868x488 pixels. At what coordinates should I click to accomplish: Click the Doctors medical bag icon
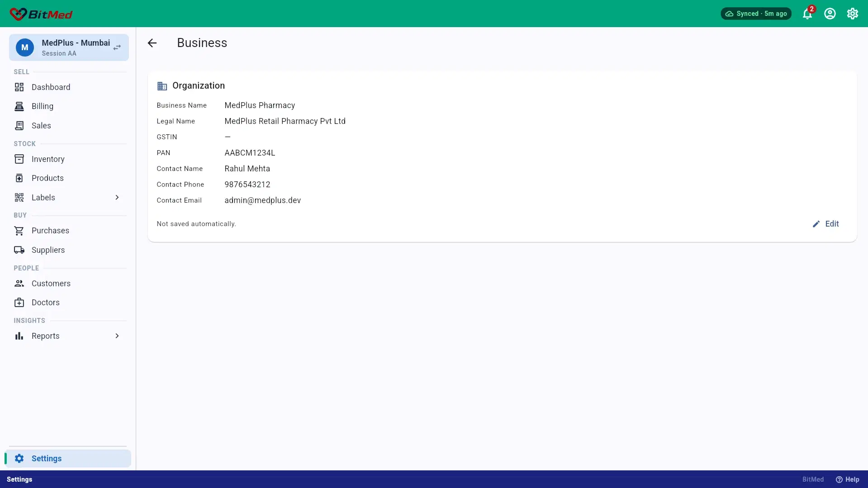(x=19, y=303)
